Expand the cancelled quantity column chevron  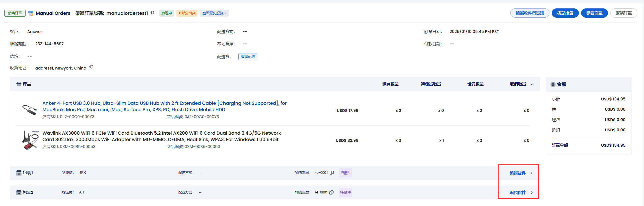click(532, 84)
